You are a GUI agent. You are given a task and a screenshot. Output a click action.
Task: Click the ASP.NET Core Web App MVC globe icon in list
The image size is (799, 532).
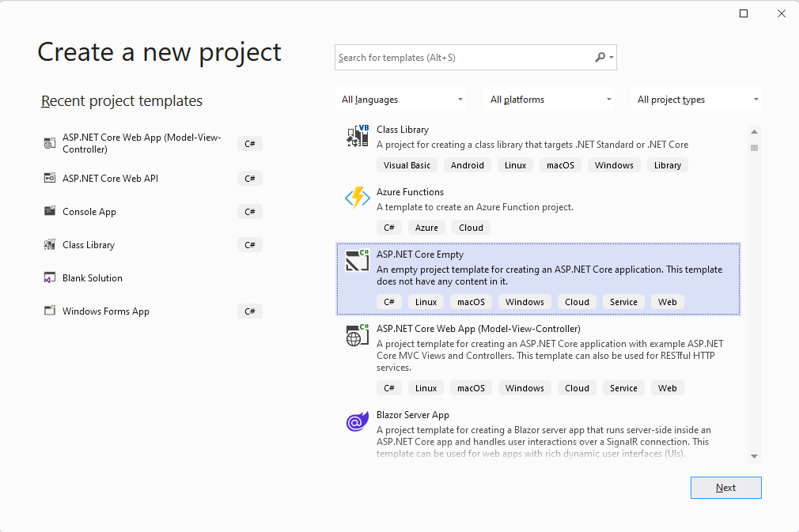pyautogui.click(x=358, y=335)
